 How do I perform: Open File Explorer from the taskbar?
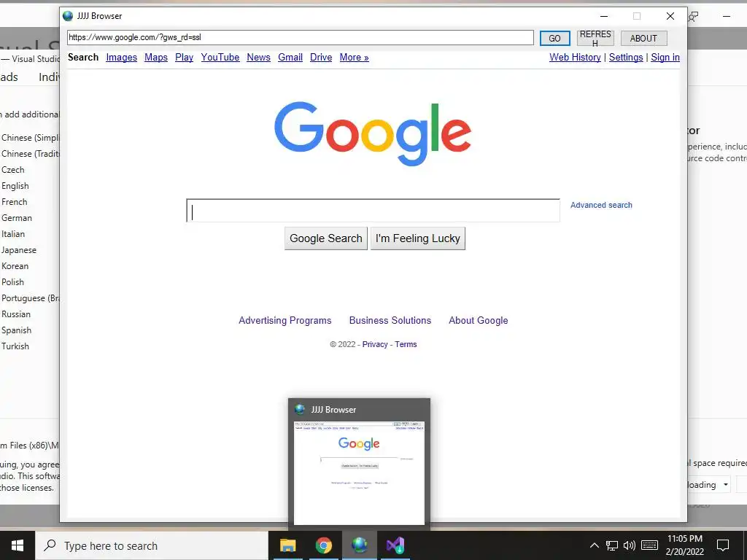[x=287, y=545]
